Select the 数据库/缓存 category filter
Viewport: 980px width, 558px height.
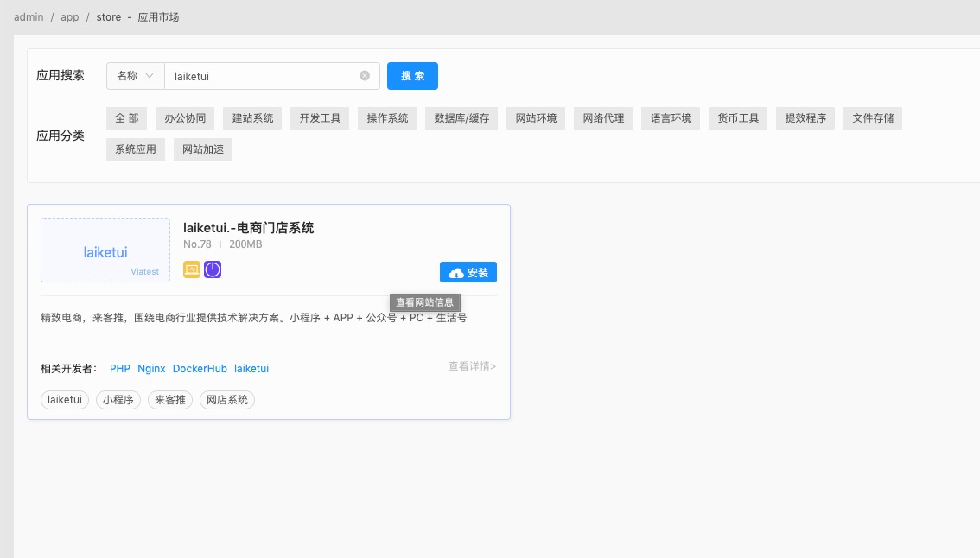[461, 118]
